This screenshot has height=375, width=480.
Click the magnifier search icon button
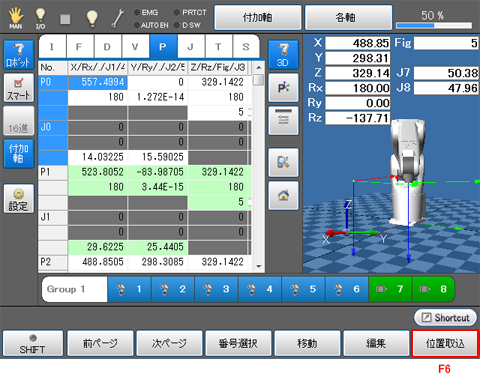[283, 162]
